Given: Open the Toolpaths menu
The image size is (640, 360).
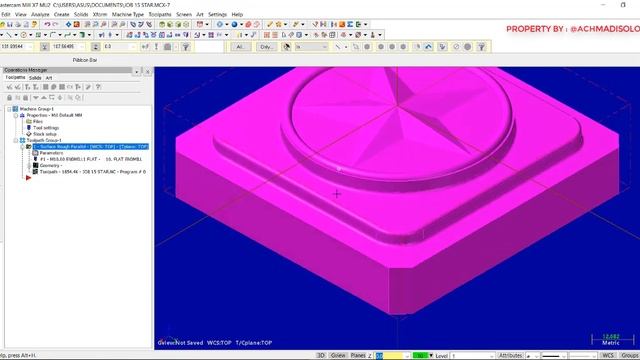Looking at the screenshot, I should (x=160, y=14).
